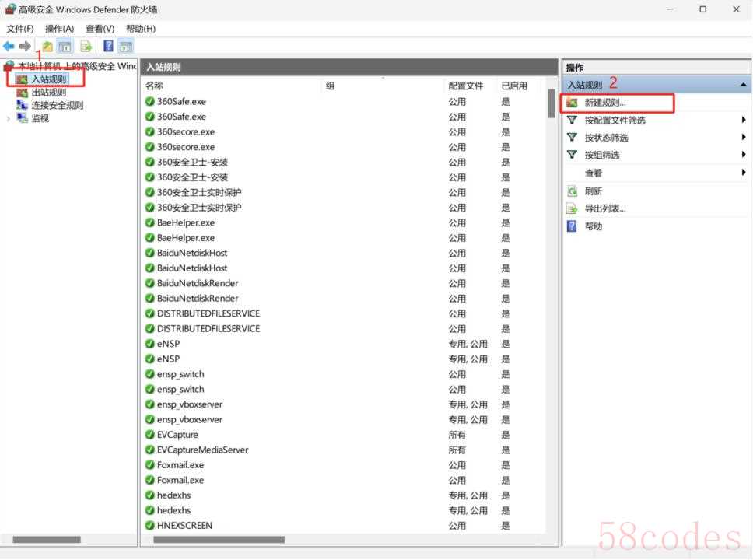Sort by the 已启用 column header
Viewport: 753px width, 560px height.
pos(519,86)
